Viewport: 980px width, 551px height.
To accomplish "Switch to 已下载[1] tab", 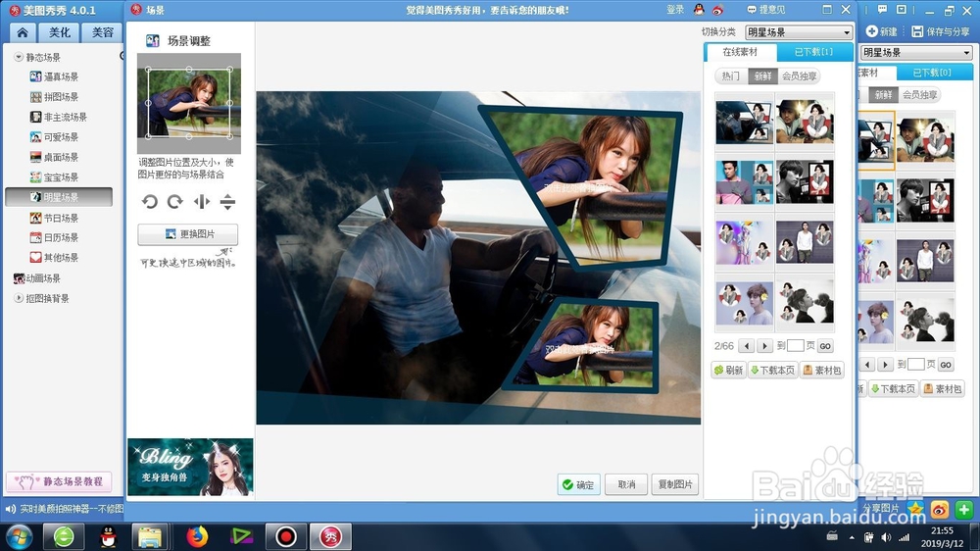I will pyautogui.click(x=813, y=52).
